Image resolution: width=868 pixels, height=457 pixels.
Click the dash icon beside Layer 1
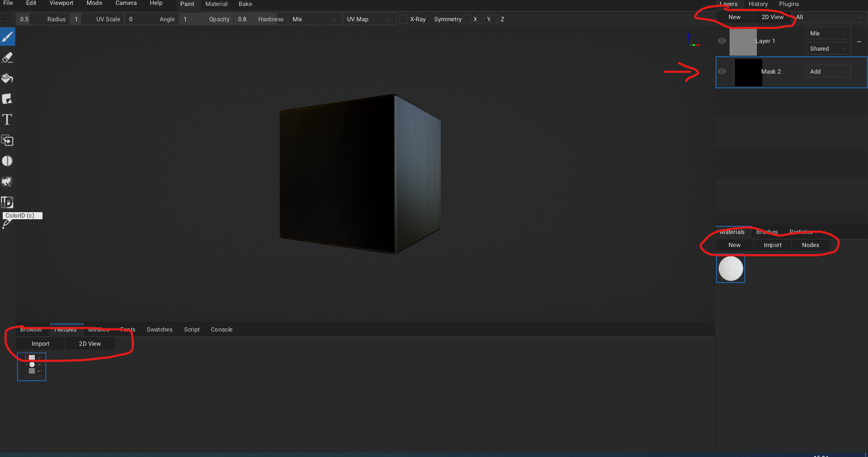[859, 41]
